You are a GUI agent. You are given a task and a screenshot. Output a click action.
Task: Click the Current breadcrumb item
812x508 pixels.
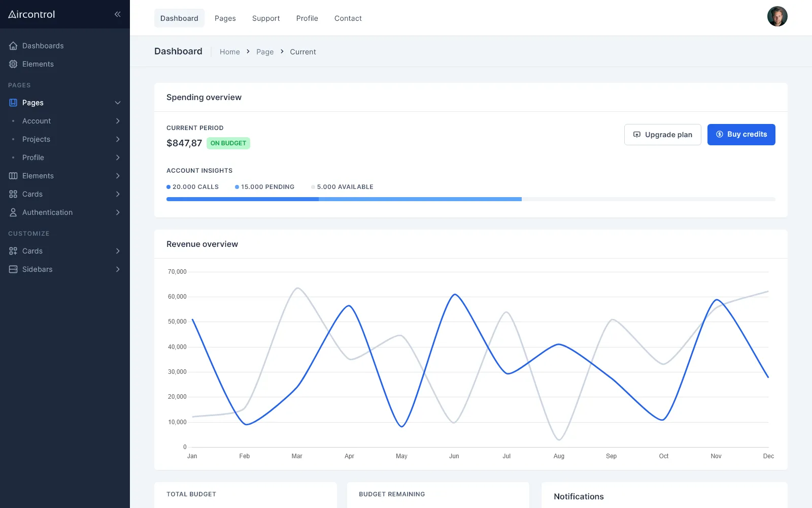303,52
